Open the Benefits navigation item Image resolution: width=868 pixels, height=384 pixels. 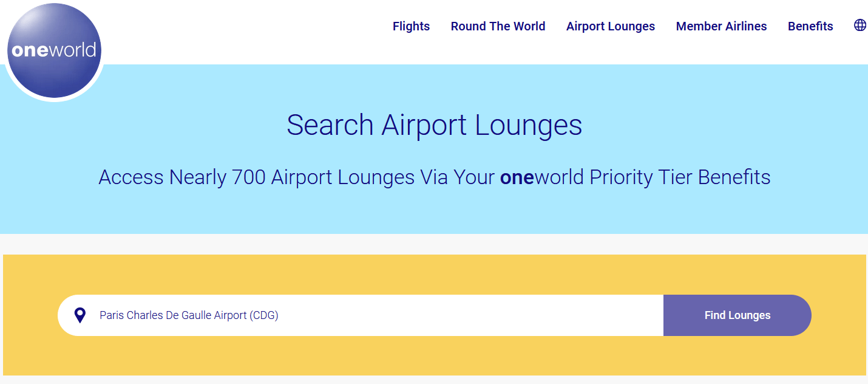point(810,27)
